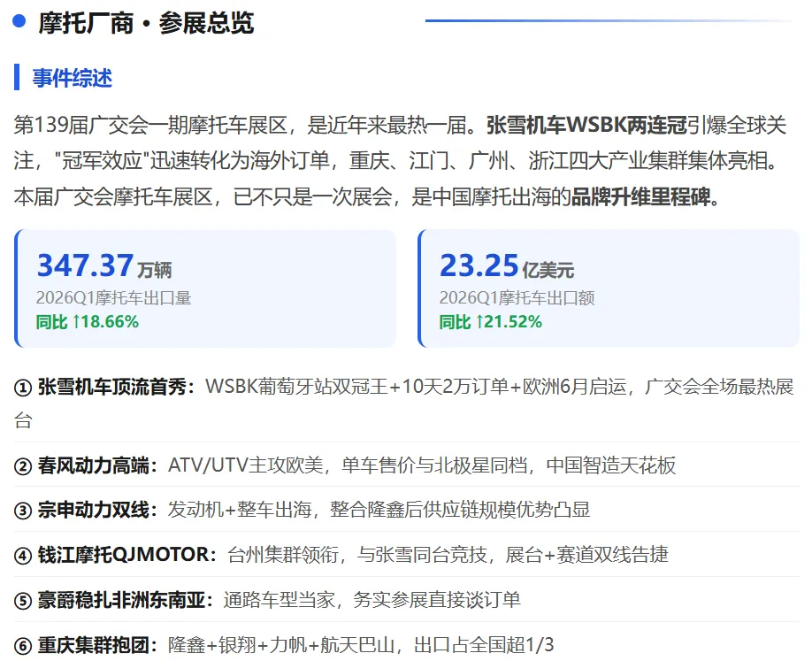The width and height of the screenshot is (812, 661).
Task: Click the 2026Q1摩托车出口量 label
Action: (113, 298)
